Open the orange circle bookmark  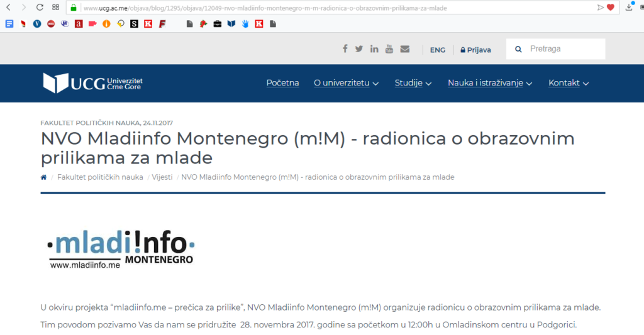(106, 24)
